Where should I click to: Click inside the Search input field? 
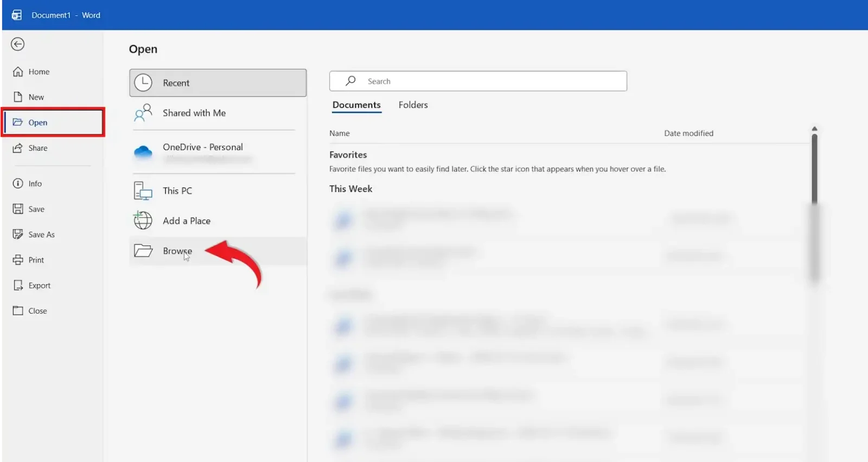coord(478,81)
